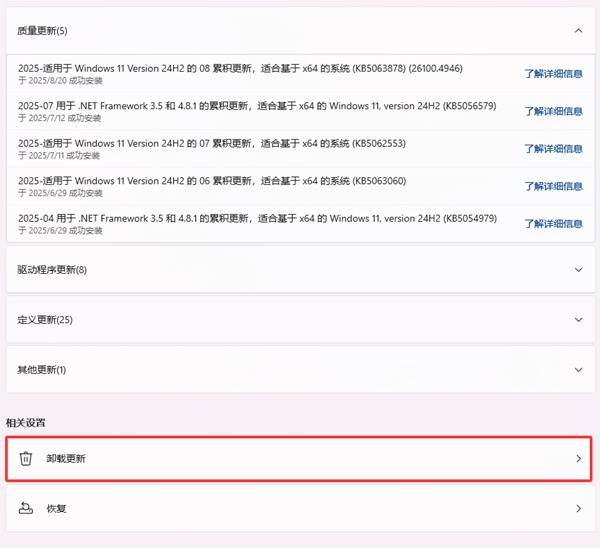Click the 驱动程序更新(8) section title

pyautogui.click(x=52, y=270)
